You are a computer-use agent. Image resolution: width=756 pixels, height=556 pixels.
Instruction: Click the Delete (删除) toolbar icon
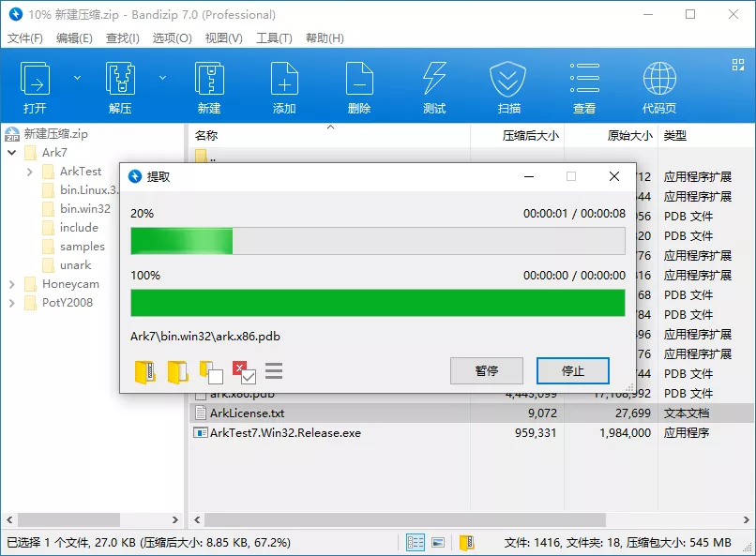coord(359,84)
